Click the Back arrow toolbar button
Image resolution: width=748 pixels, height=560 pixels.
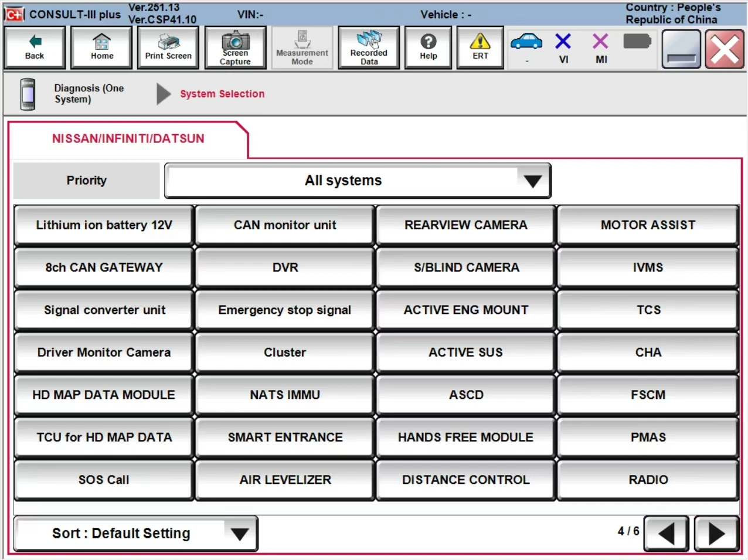pos(35,47)
